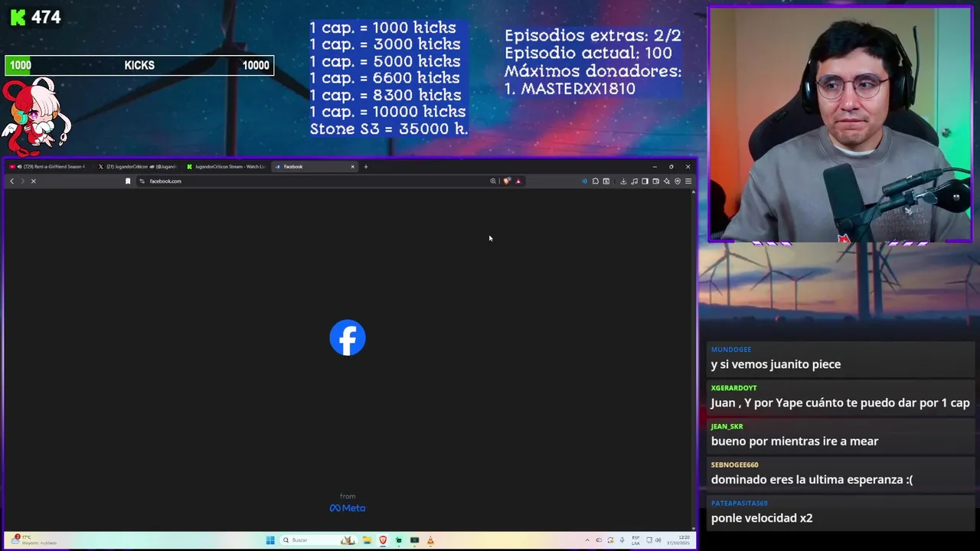Open the Extensions puzzle icon
Viewport: 980px width, 551px height.
tap(595, 181)
